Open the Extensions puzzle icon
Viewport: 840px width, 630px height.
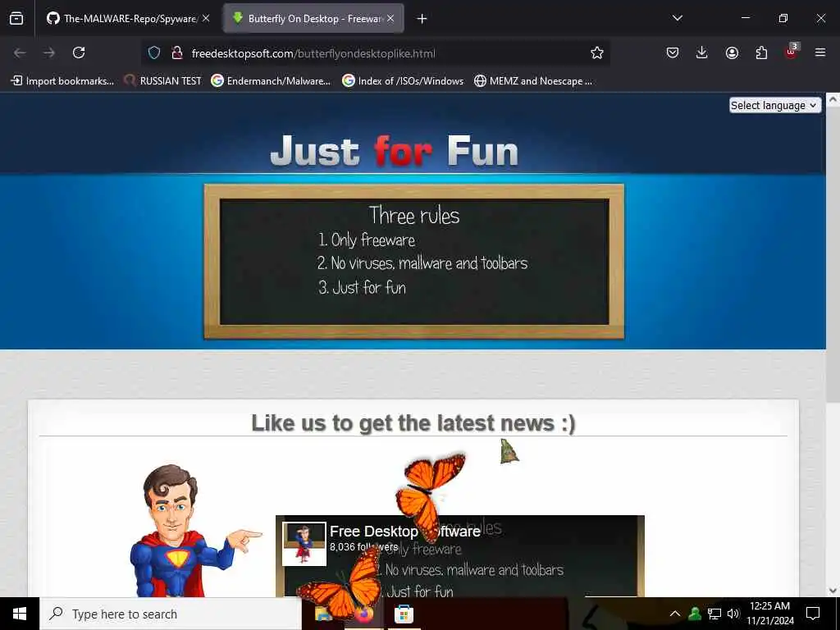[761, 52]
